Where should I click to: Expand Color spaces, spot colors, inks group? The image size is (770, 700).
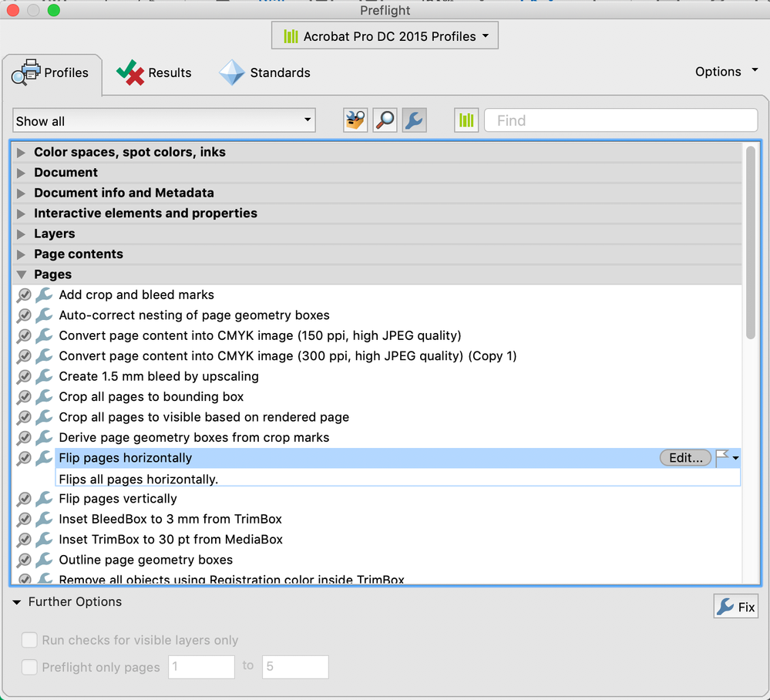(x=21, y=153)
